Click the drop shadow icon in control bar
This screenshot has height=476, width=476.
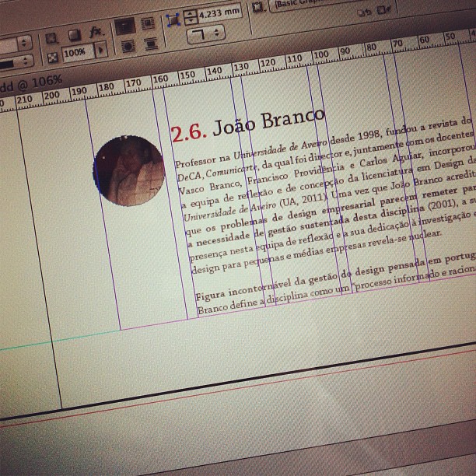click(74, 35)
